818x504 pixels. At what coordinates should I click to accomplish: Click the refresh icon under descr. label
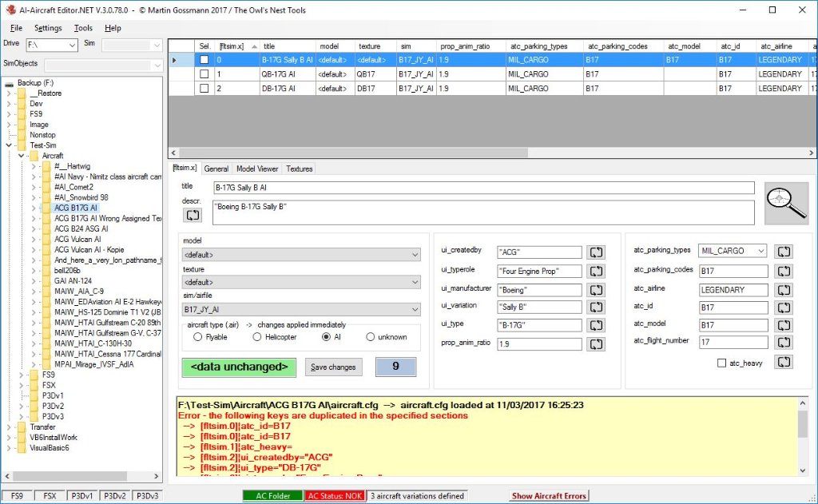click(193, 215)
